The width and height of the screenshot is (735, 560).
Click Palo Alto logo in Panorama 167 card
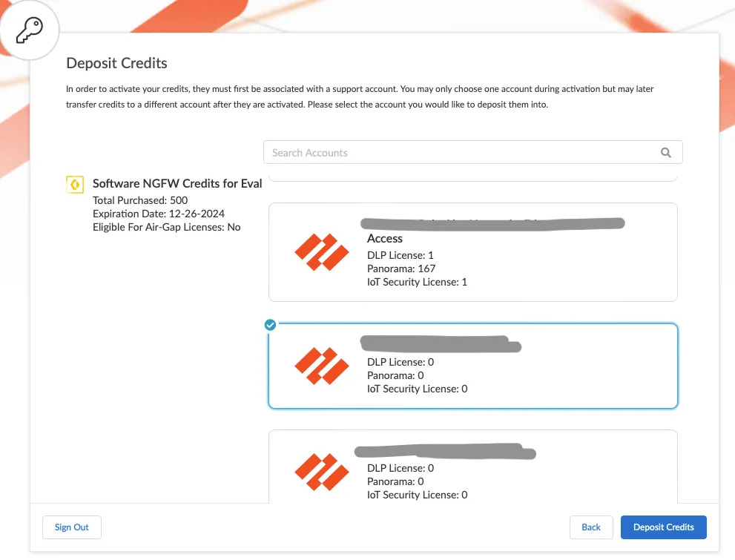pyautogui.click(x=322, y=252)
